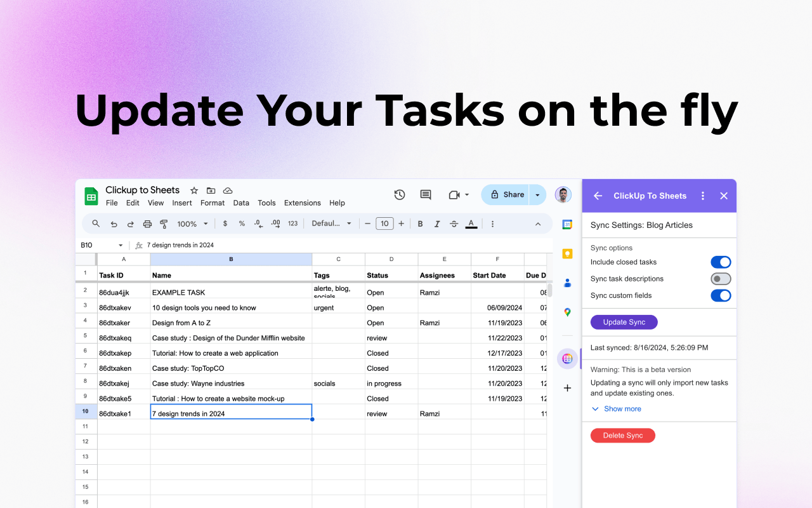The image size is (812, 508).
Task: Click the Share button
Action: point(506,195)
